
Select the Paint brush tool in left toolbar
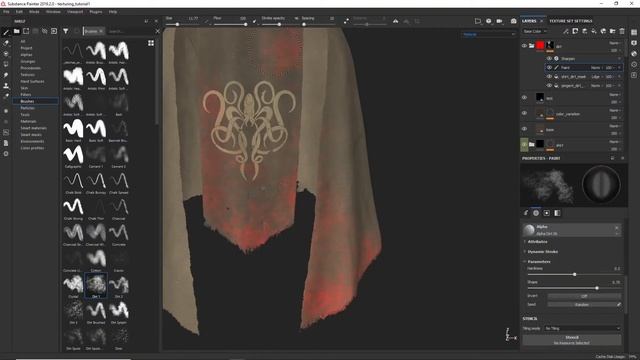(6, 32)
